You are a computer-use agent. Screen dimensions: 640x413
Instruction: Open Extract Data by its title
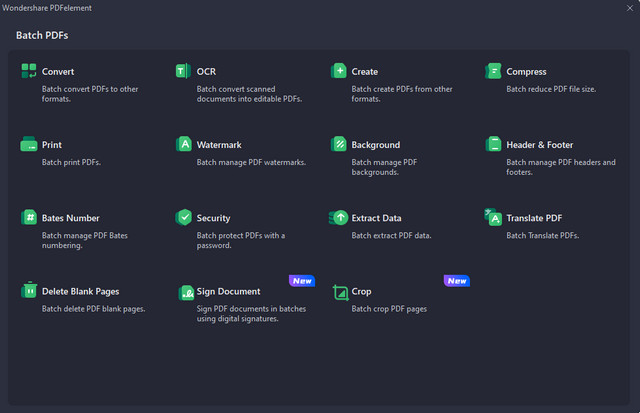pyautogui.click(x=376, y=218)
